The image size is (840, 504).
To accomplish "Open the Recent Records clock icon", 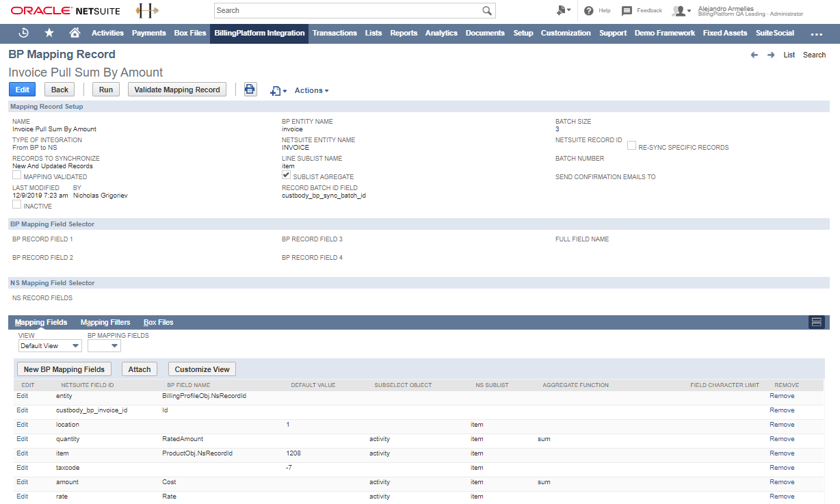I will pyautogui.click(x=23, y=33).
